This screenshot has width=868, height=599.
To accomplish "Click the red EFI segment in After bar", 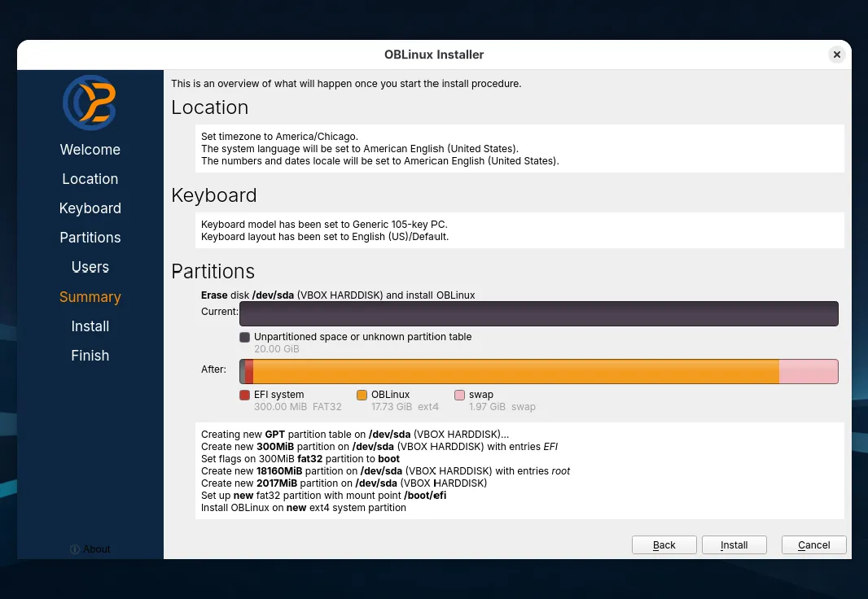I will 249,371.
